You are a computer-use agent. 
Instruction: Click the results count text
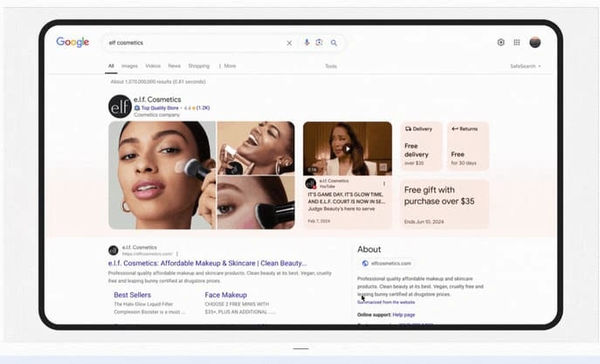pyautogui.click(x=158, y=81)
